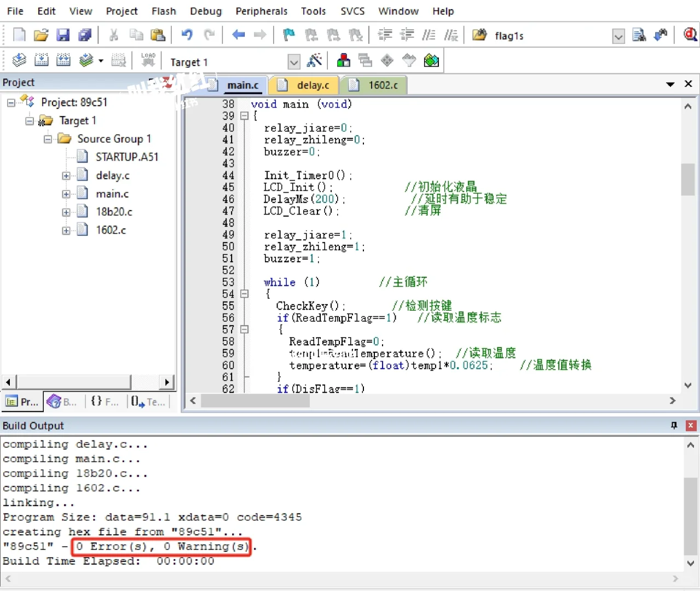Open the Peripherals menu
The image size is (700, 591).
[x=261, y=11]
